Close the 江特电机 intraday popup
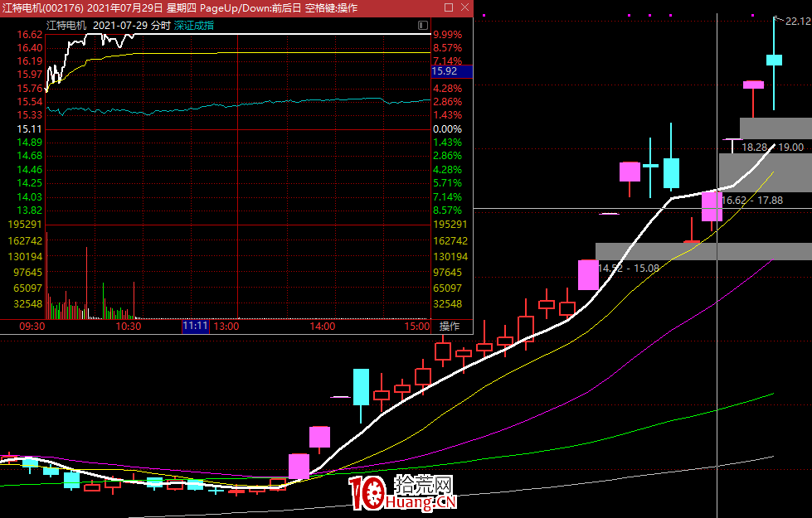The width and height of the screenshot is (812, 518). coord(464,7)
